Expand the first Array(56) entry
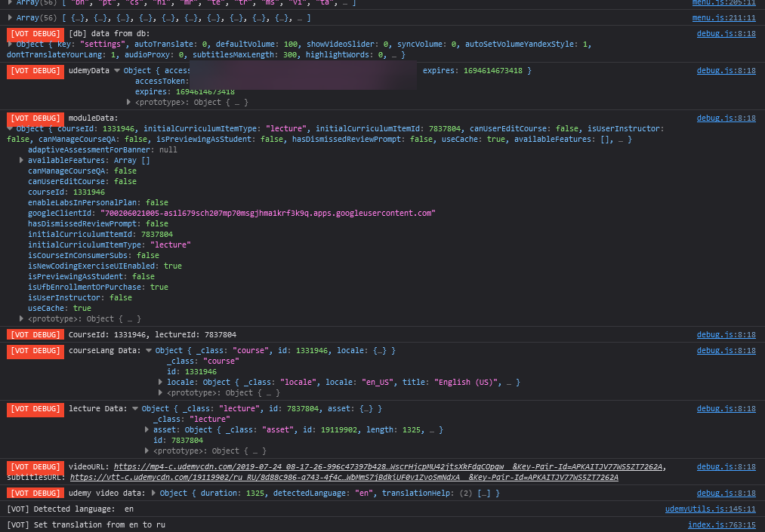The image size is (765, 532). click(11, 4)
